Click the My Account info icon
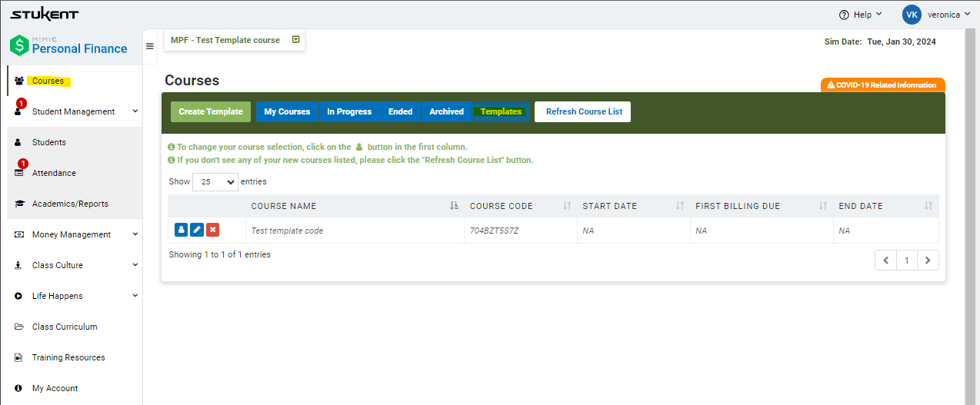The height and width of the screenshot is (405, 980). [18, 388]
